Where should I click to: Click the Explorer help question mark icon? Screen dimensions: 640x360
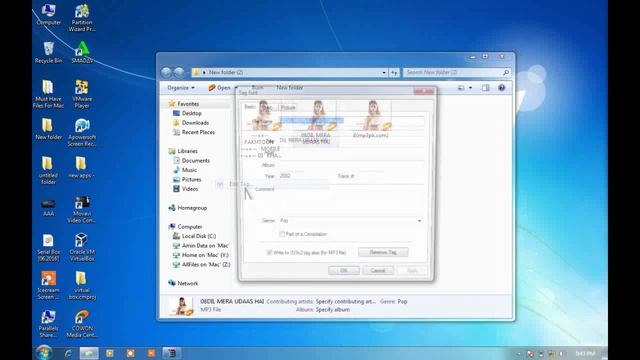(502, 88)
